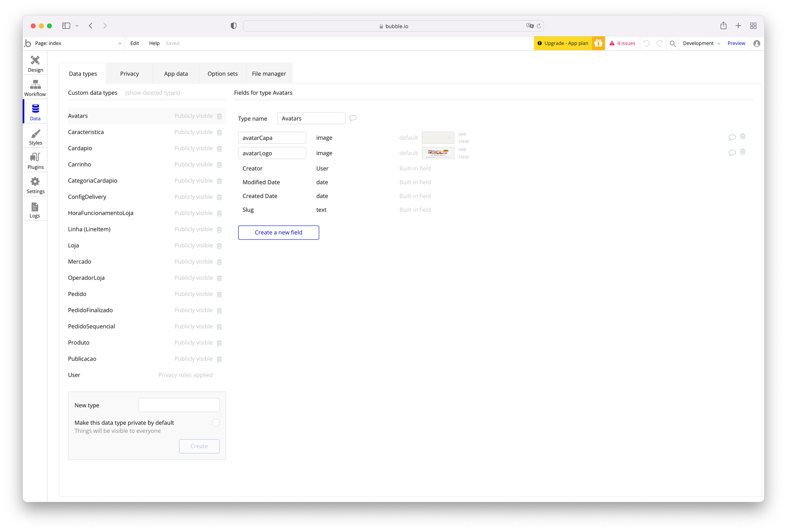Click Upgrade - App plan button
Viewport: 787px width, 532px height.
(x=563, y=43)
